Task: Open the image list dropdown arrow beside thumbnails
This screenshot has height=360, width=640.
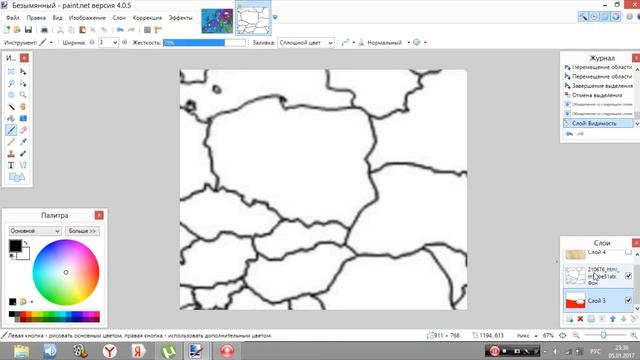Action: tap(275, 18)
